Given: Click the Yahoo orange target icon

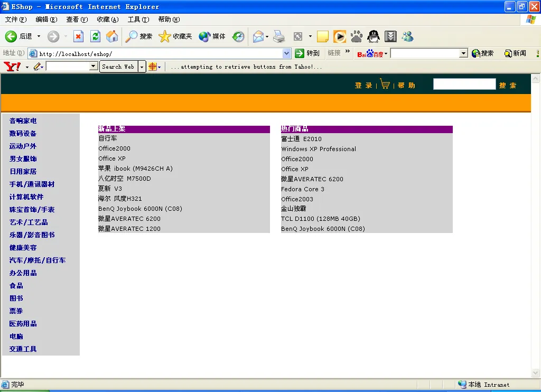Looking at the screenshot, I should pos(152,67).
